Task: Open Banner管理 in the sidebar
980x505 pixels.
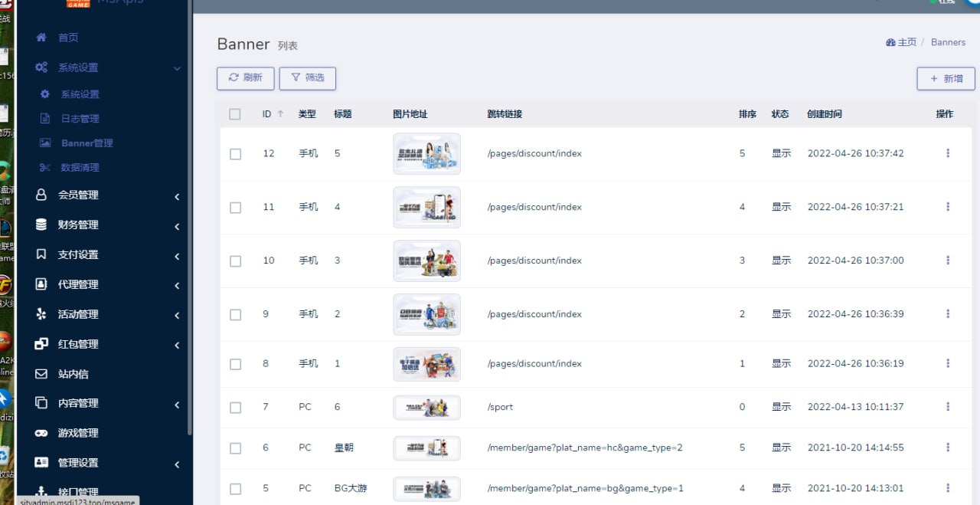Action: pyautogui.click(x=87, y=143)
